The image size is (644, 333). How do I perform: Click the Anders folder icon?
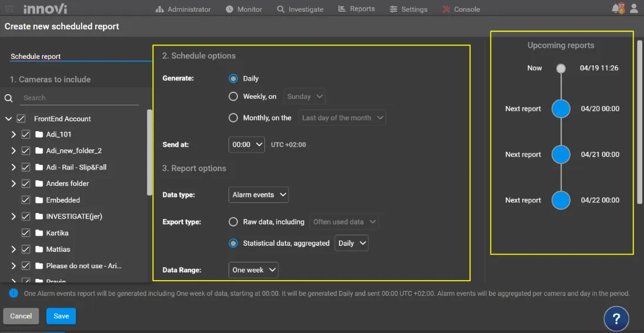pyautogui.click(x=39, y=184)
